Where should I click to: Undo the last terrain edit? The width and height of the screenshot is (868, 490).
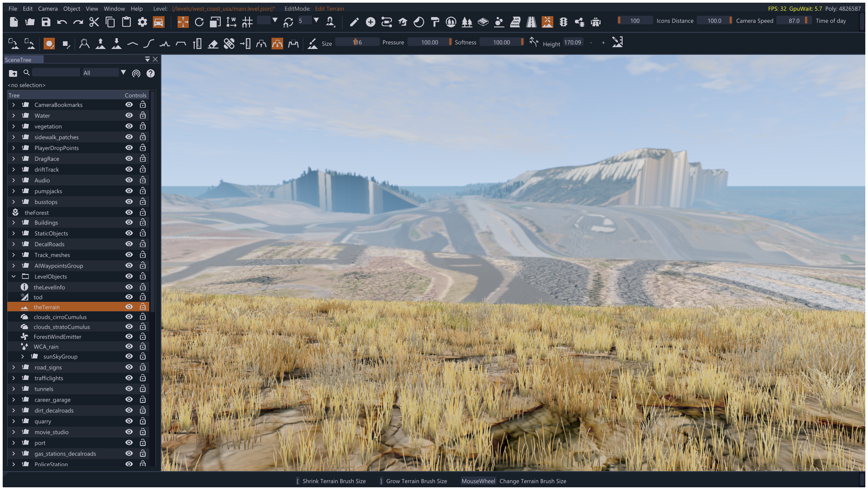click(62, 22)
